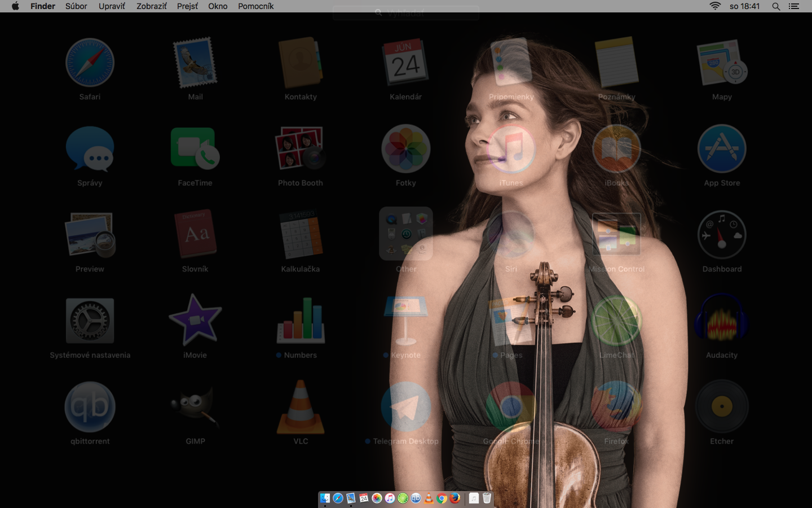Launch Siri from Launchpad
Screen dimensions: 812x508
click(511, 235)
